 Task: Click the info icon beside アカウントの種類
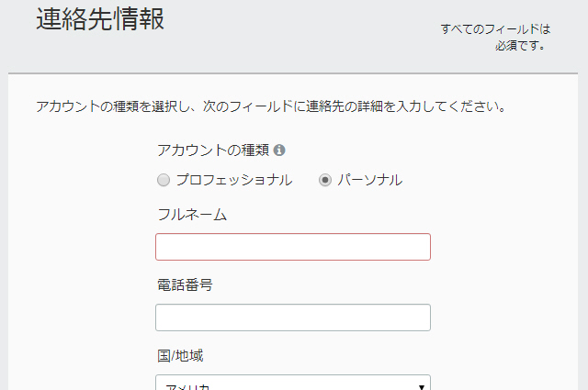pos(279,150)
